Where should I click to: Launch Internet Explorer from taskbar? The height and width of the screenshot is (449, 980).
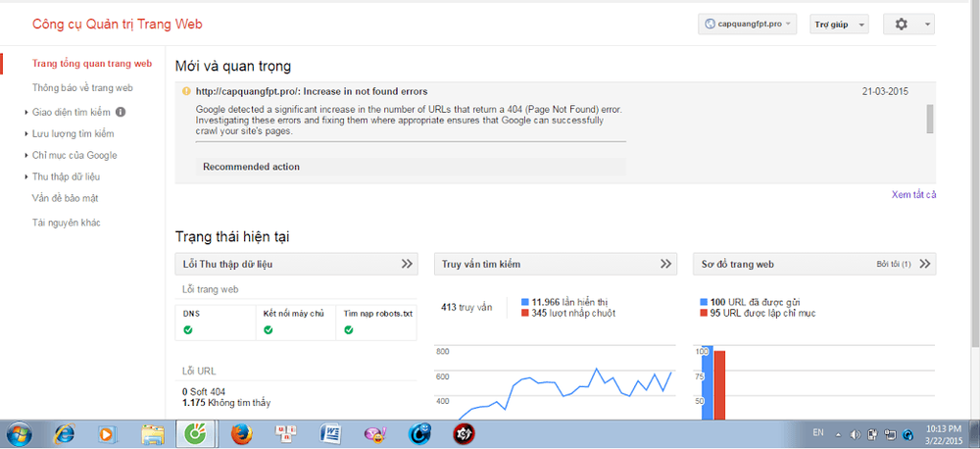point(64,433)
